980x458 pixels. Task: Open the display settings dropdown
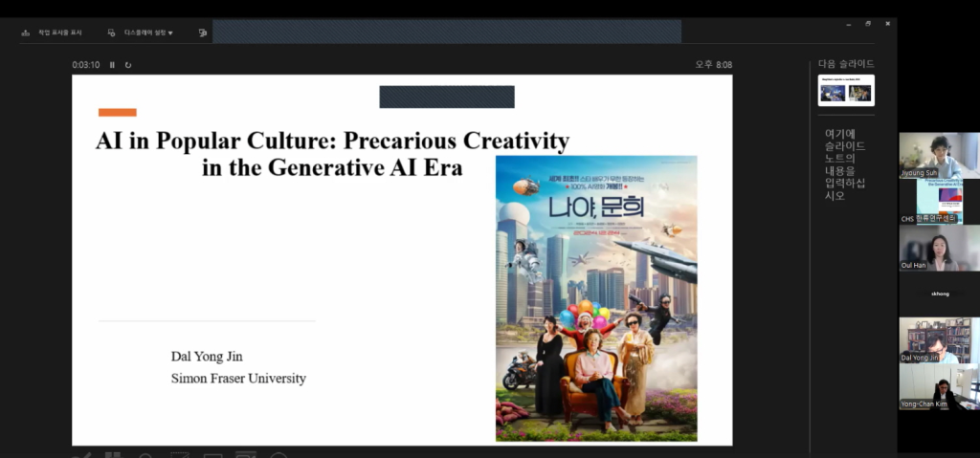(x=141, y=33)
